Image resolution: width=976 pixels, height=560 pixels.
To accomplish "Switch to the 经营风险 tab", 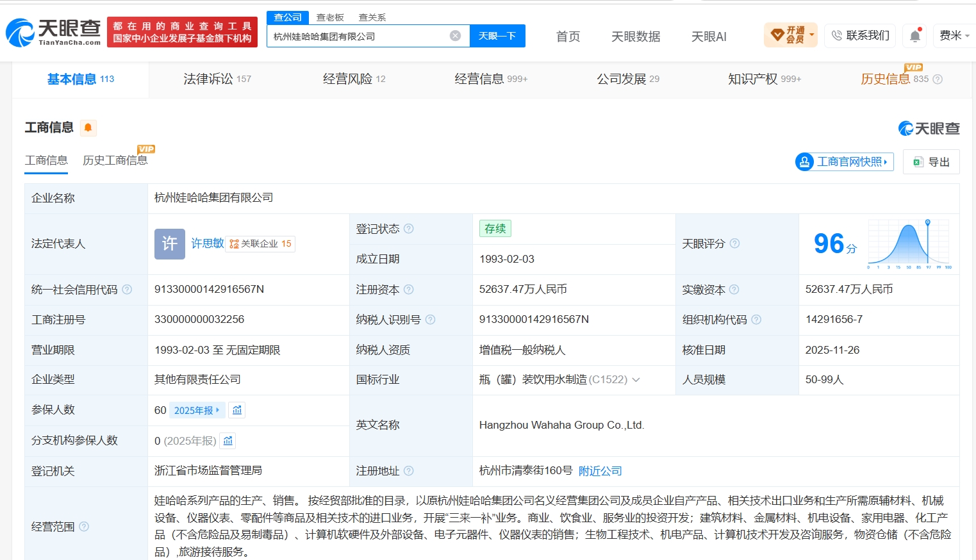I will [x=354, y=79].
